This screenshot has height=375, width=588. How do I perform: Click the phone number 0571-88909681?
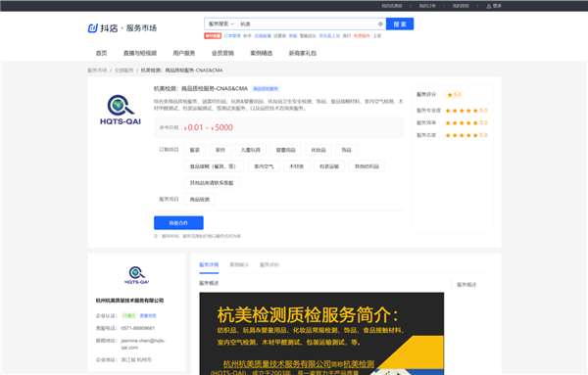click(138, 328)
